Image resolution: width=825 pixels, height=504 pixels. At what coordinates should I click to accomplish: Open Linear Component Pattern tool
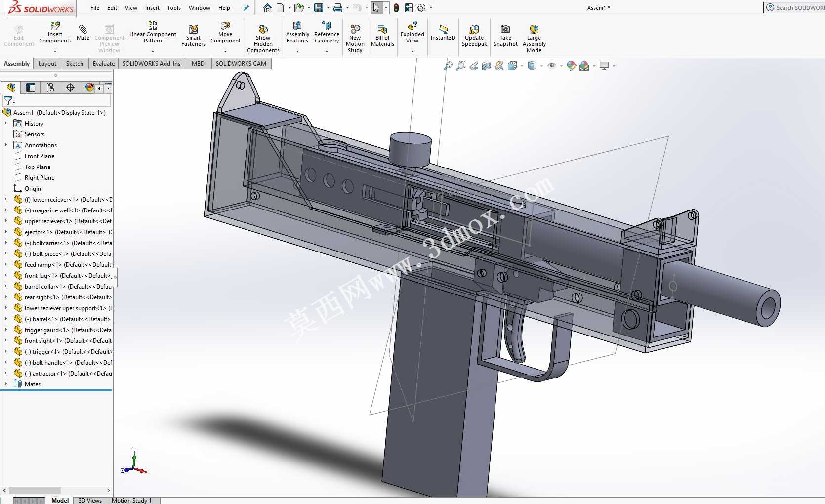[153, 32]
